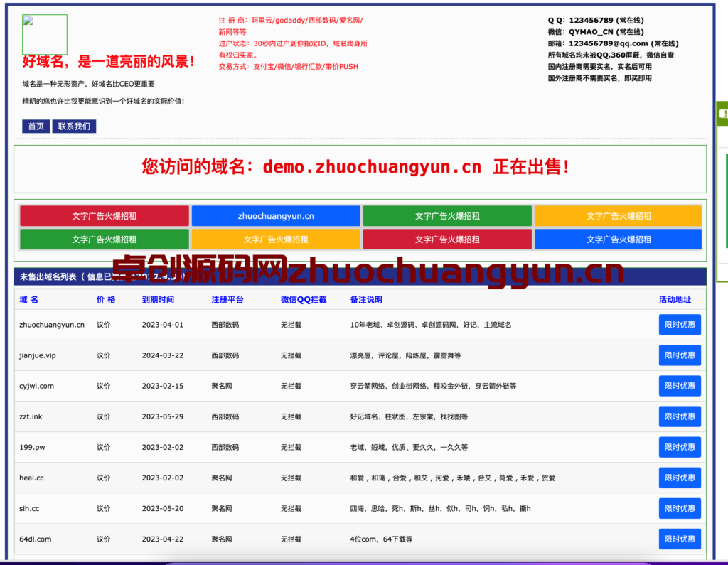Open the blue zhuochuangyun.cn ad button

[276, 216]
